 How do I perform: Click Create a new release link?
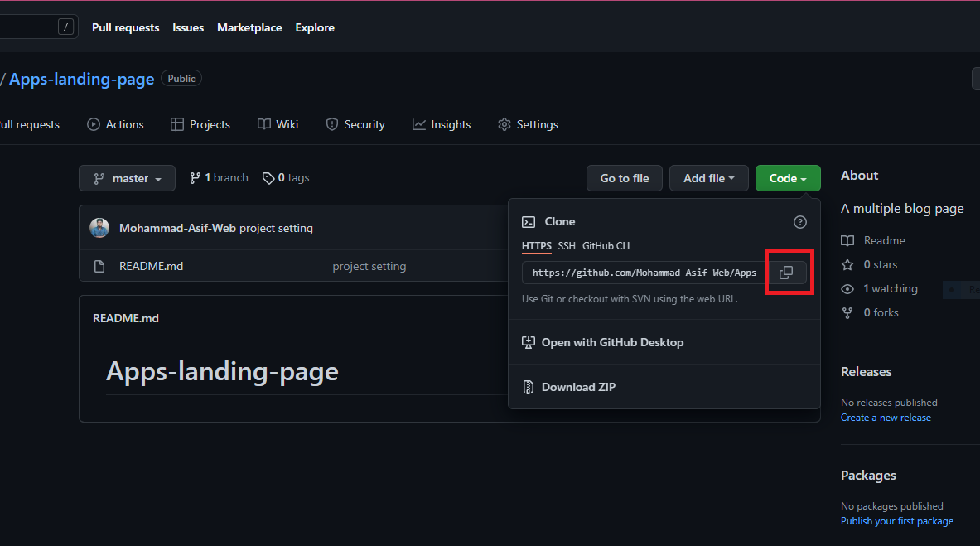click(x=886, y=418)
